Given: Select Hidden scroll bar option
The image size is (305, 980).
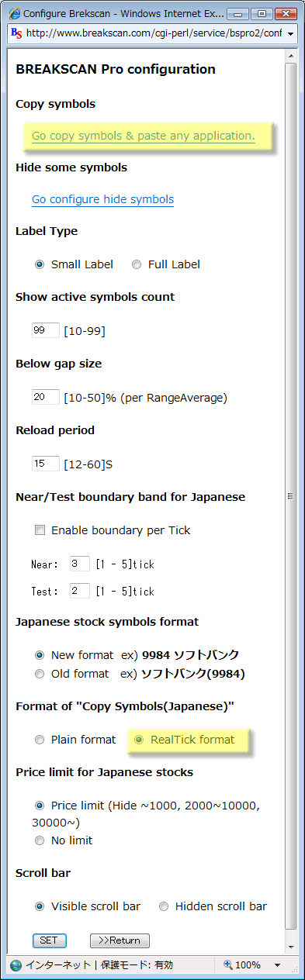Looking at the screenshot, I should click(x=164, y=906).
